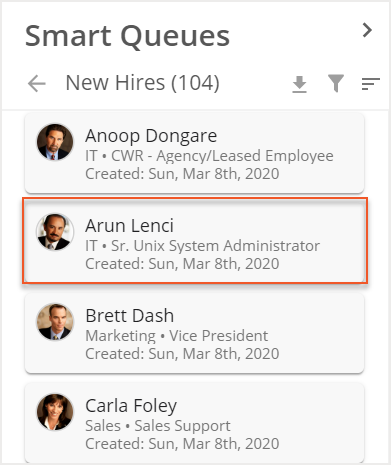The height and width of the screenshot is (465, 391).
Task: Click 'Sales • Sales Support' text
Action: coord(158,426)
